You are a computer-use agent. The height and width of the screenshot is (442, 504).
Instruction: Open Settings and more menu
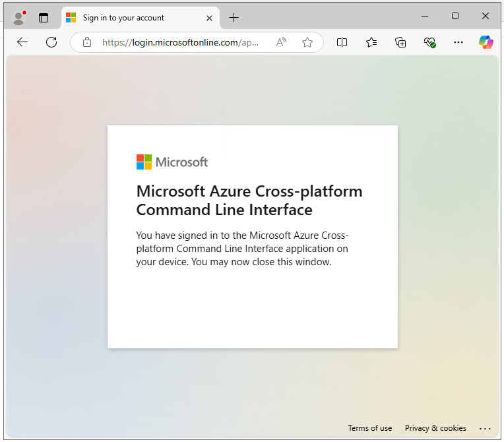458,42
